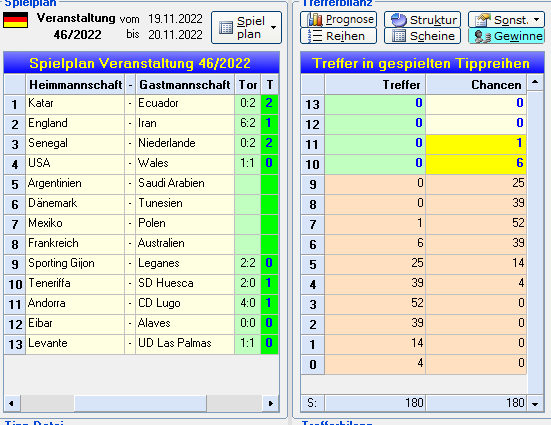Open the Scheine button

(422, 36)
